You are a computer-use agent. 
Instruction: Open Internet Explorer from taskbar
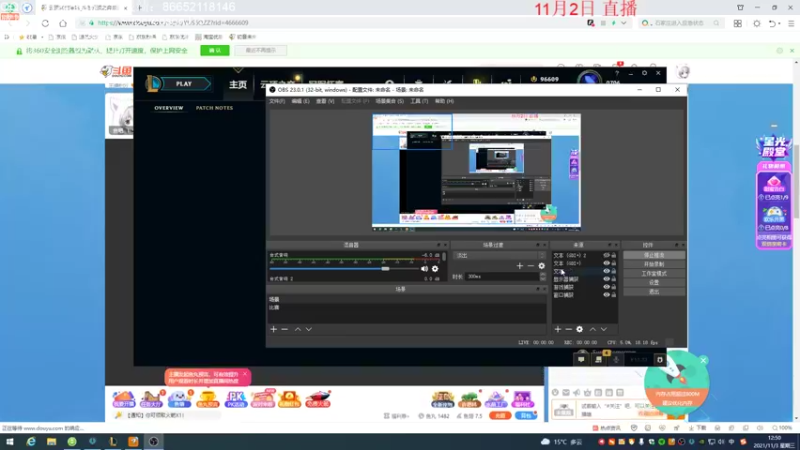31,442
